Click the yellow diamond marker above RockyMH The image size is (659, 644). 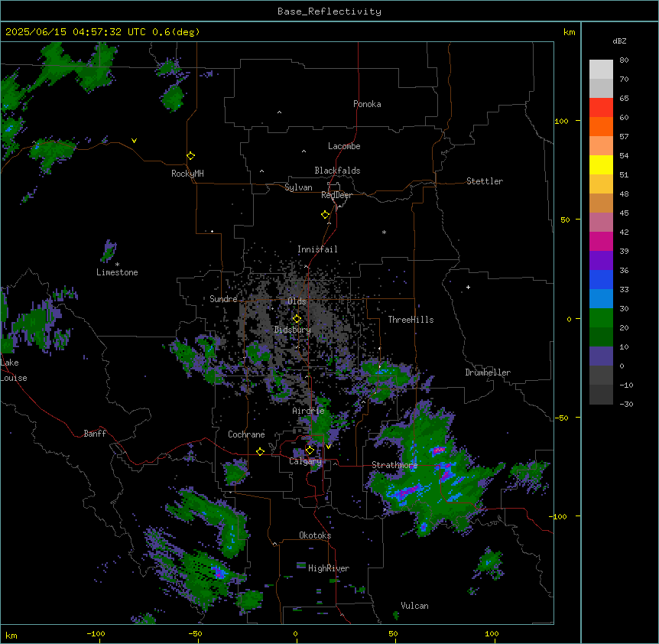coord(190,156)
